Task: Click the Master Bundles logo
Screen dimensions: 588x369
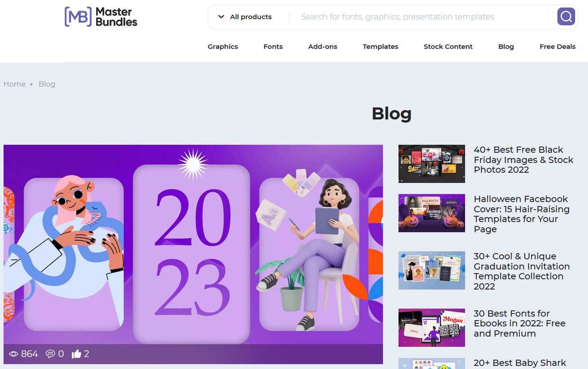Action: coord(101,17)
